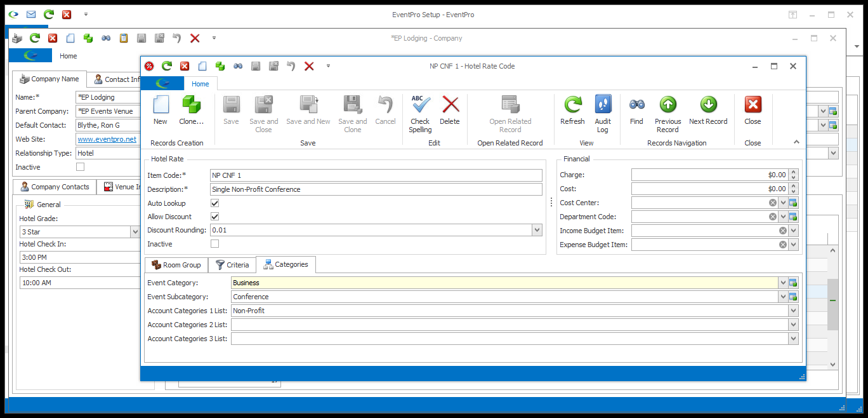Open lookup list button beside Cost Center

point(793,203)
